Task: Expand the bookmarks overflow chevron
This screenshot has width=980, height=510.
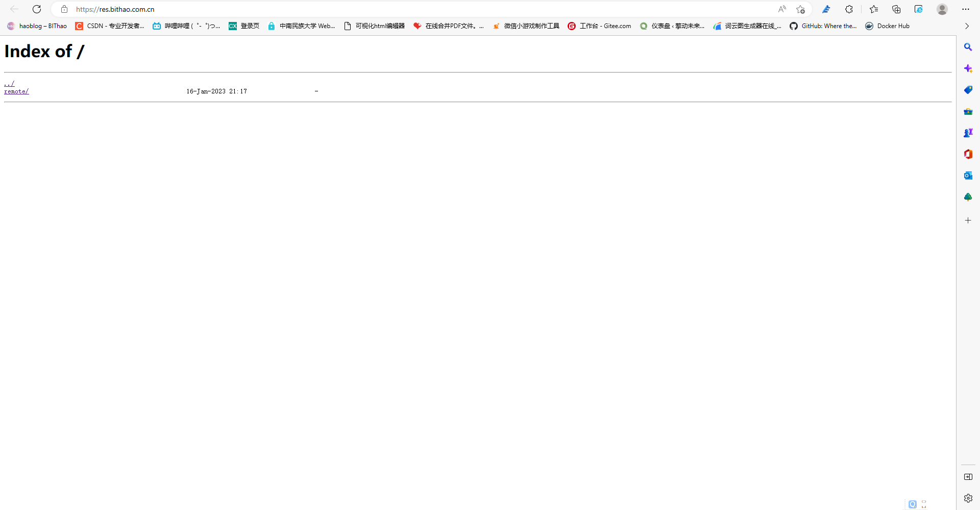Action: pyautogui.click(x=967, y=26)
